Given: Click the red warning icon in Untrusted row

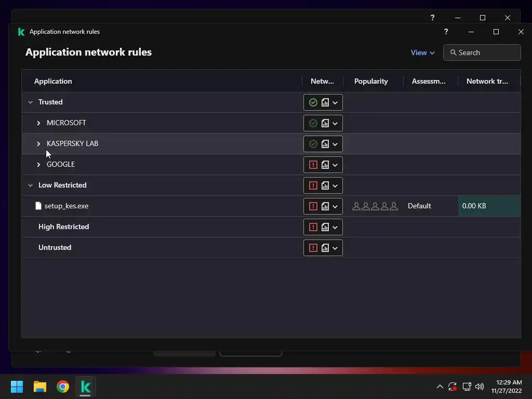Looking at the screenshot, I should click(x=313, y=248).
